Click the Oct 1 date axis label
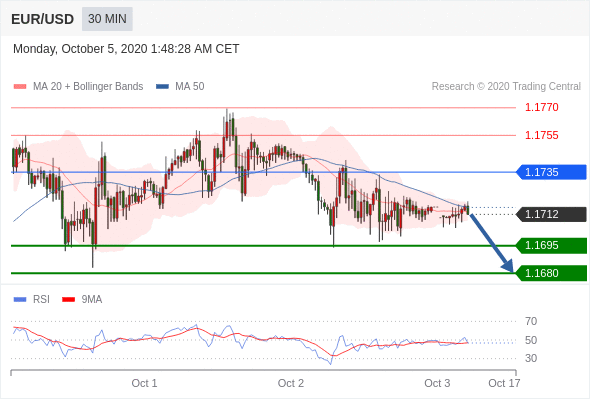The height and width of the screenshot is (400, 590). coord(144,383)
